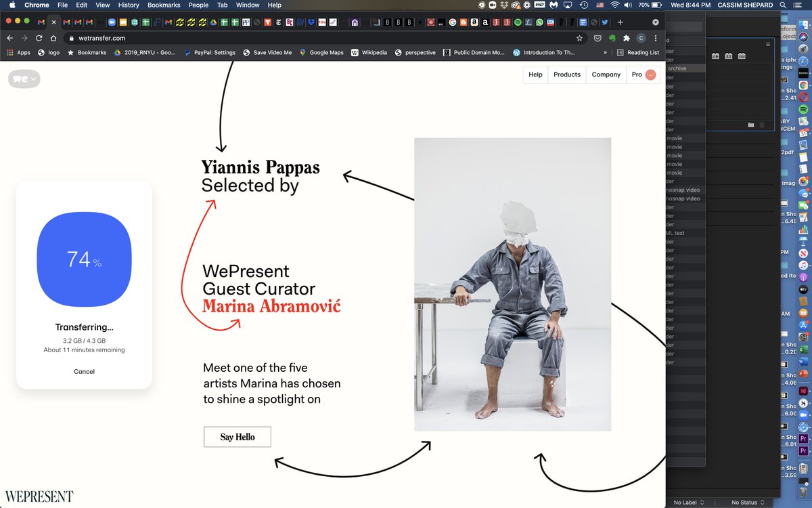Open Notification Center icon

799,5
